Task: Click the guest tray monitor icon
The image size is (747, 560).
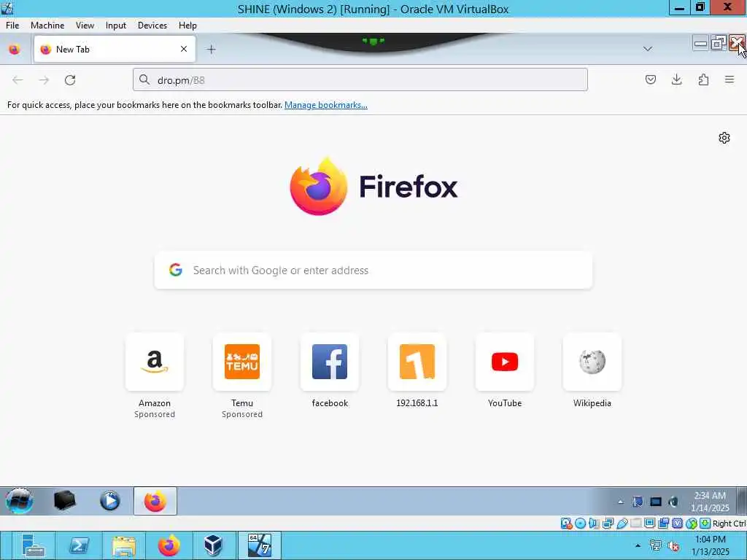Action: (x=656, y=502)
